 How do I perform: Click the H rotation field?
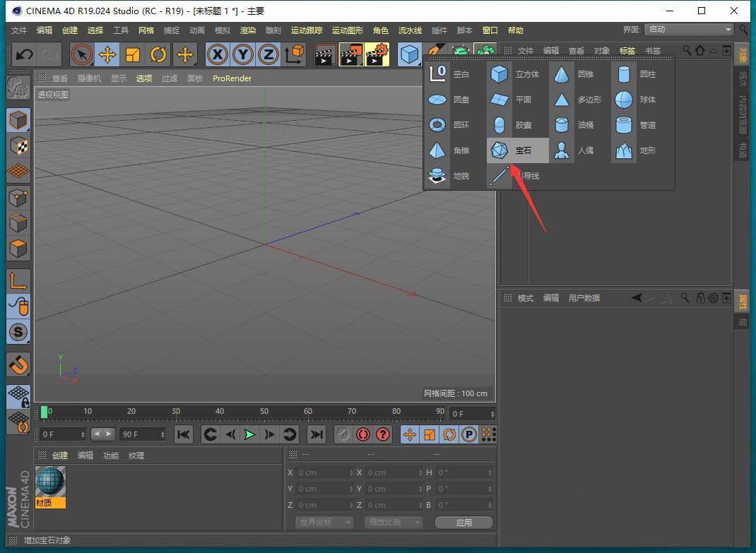tap(465, 473)
